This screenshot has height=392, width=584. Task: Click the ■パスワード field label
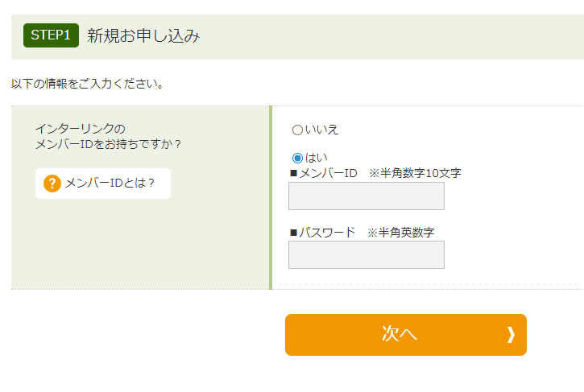point(322,232)
